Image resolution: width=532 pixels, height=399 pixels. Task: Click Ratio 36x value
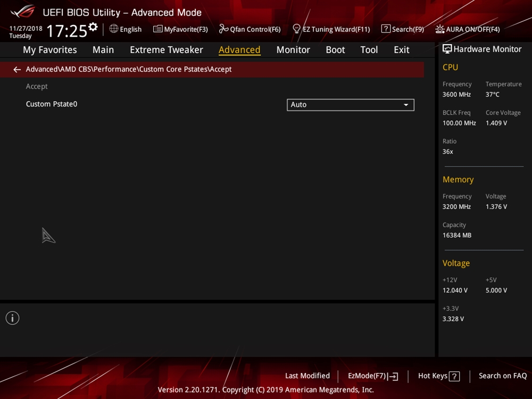pyautogui.click(x=447, y=152)
